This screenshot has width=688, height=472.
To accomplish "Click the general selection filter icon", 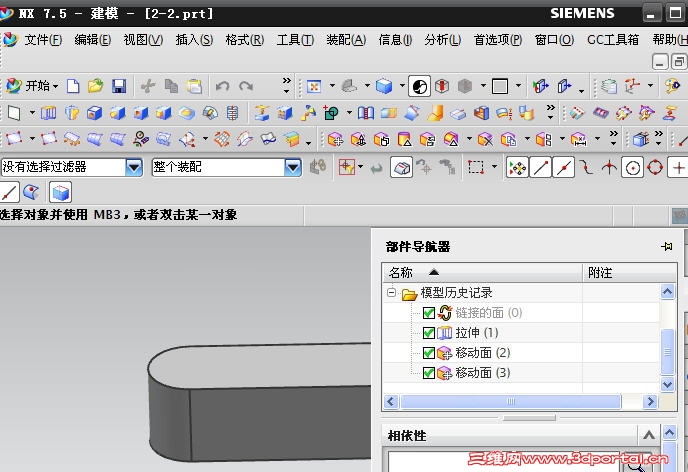I will point(346,167).
